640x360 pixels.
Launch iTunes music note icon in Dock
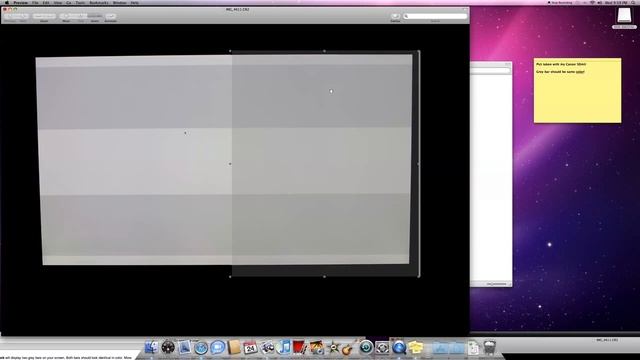click(x=284, y=347)
